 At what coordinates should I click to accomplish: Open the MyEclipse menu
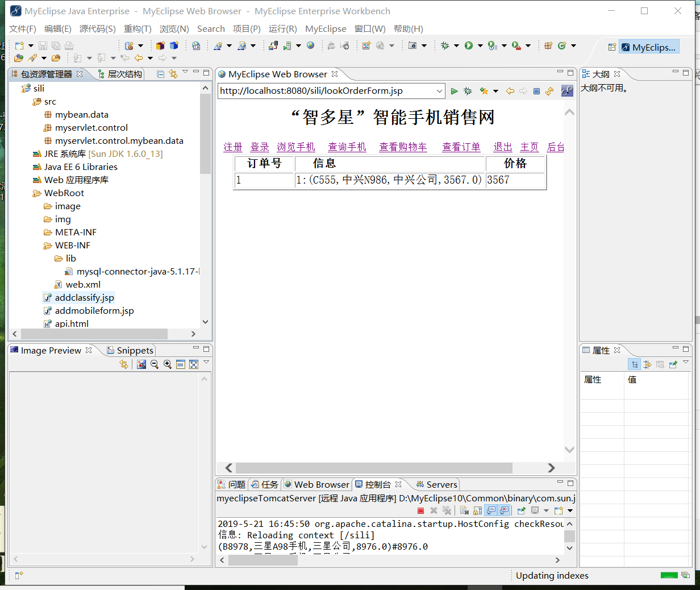point(326,28)
